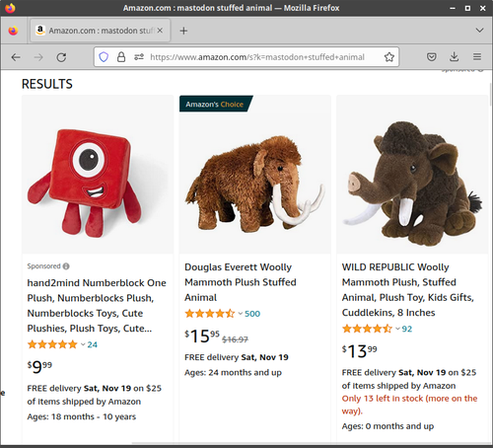Save page to Pocket
The image size is (493, 448).
coord(432,57)
